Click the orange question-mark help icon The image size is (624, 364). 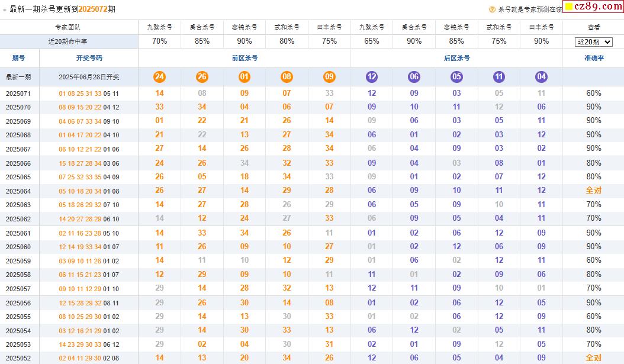[492, 9]
